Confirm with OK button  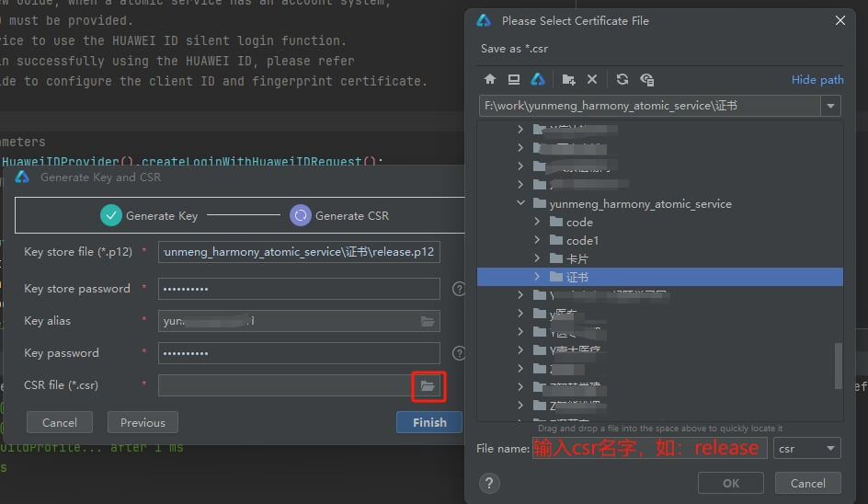731,483
